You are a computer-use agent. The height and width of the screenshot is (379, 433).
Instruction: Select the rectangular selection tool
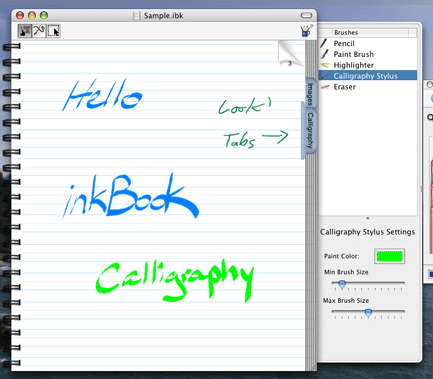53,31
